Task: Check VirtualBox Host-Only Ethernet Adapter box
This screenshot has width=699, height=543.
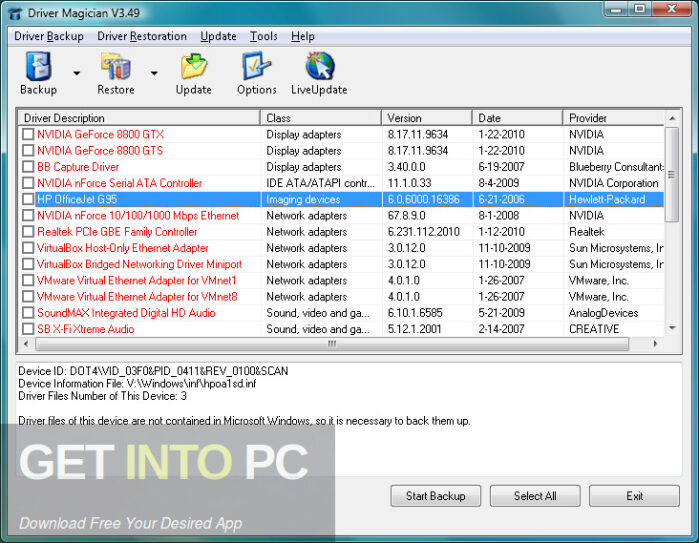Action: [x=28, y=248]
